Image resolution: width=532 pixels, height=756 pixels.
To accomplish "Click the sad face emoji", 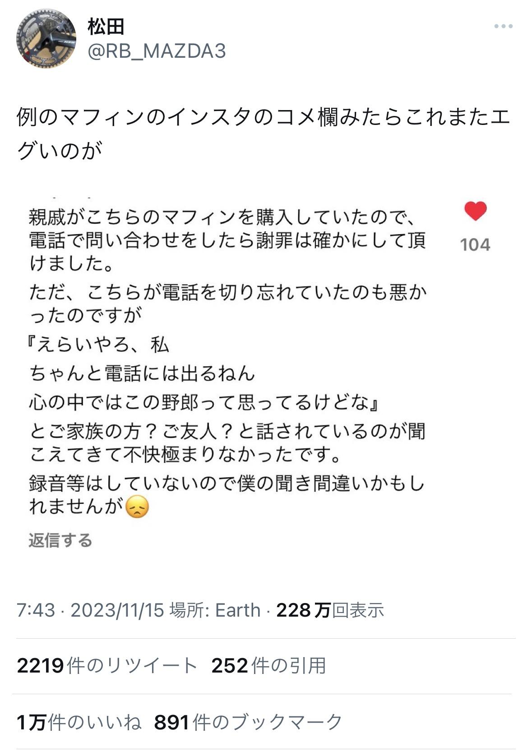I will pyautogui.click(x=137, y=507).
